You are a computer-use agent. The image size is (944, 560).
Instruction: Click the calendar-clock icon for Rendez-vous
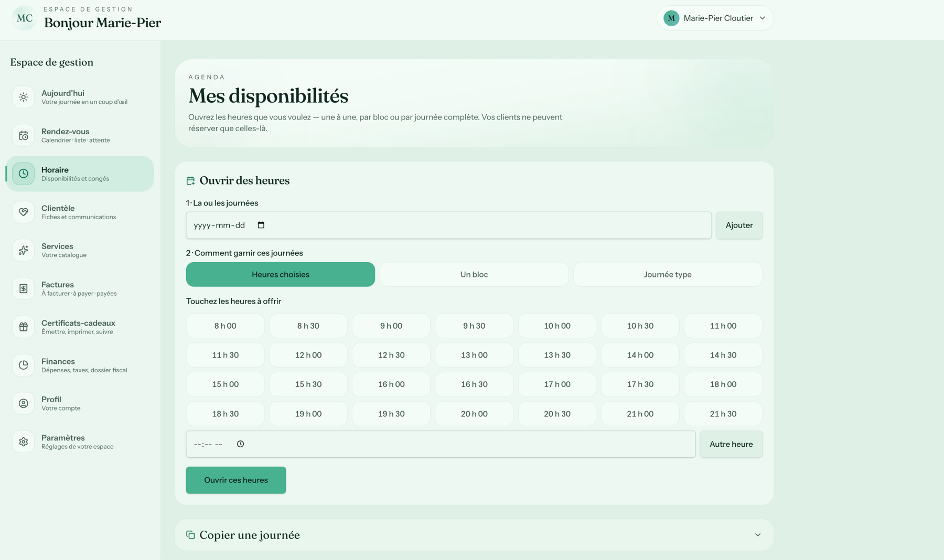point(24,135)
